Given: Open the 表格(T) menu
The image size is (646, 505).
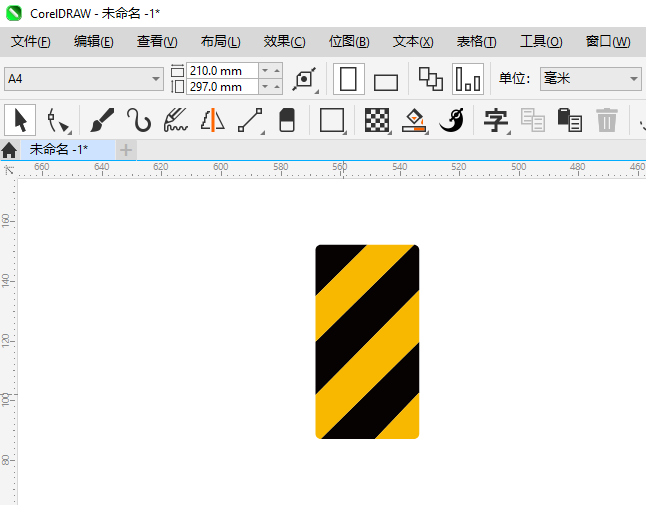Looking at the screenshot, I should point(477,42).
